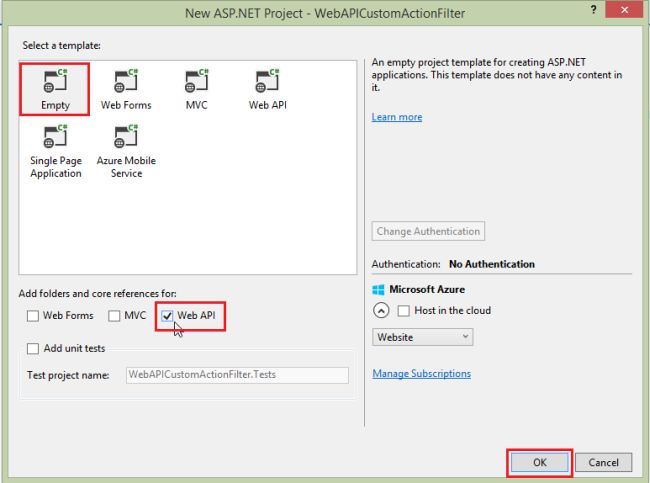Select the Azure Mobile Service template
This screenshot has width=650, height=483.
pyautogui.click(x=126, y=152)
